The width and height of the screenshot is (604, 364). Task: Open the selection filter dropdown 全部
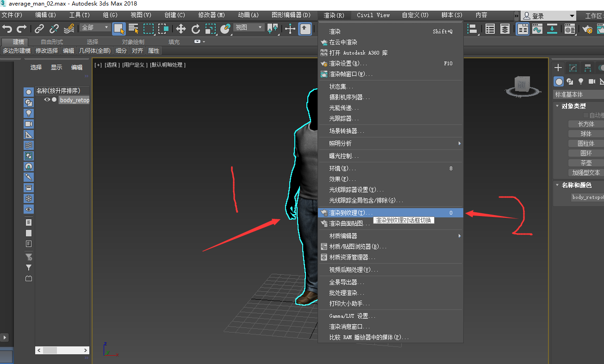[x=95, y=28]
